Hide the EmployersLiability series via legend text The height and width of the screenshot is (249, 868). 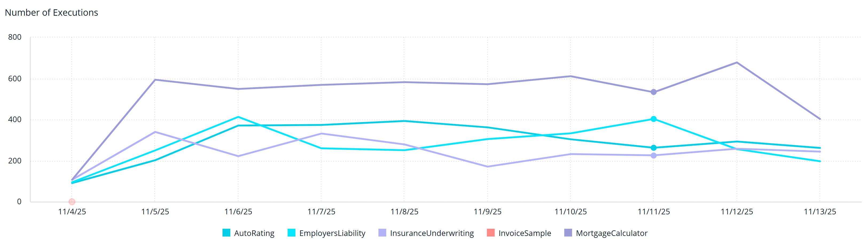(332, 233)
